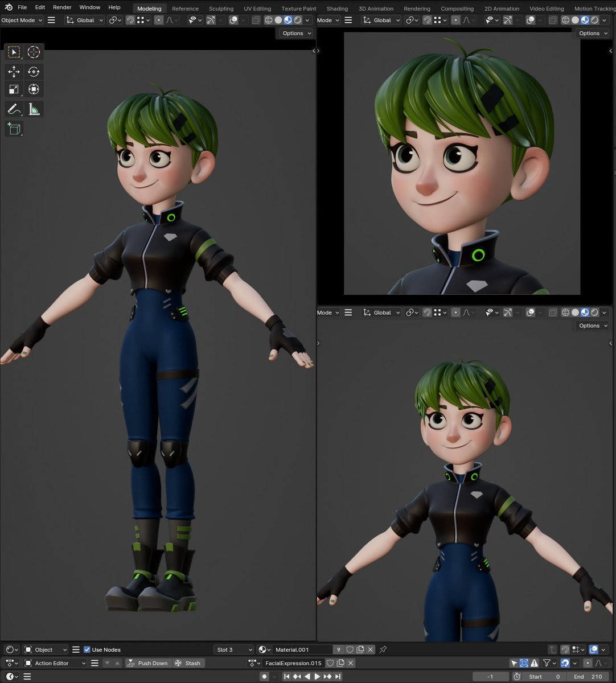
Task: Toggle fake user shield on Material.001
Action: click(x=350, y=649)
